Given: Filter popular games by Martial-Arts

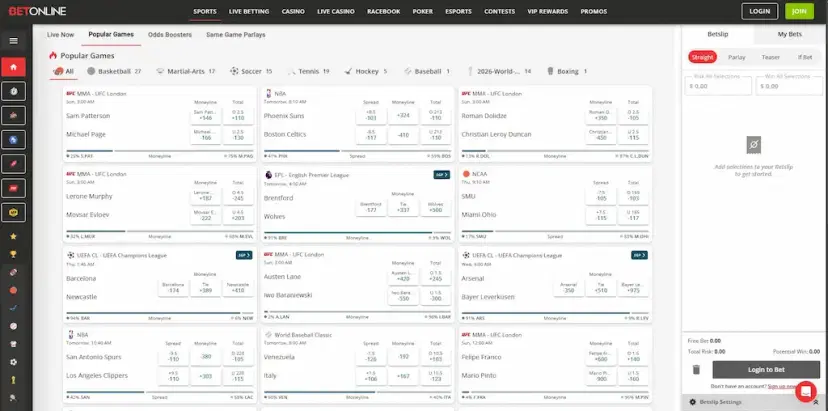Looking at the screenshot, I should [186, 71].
